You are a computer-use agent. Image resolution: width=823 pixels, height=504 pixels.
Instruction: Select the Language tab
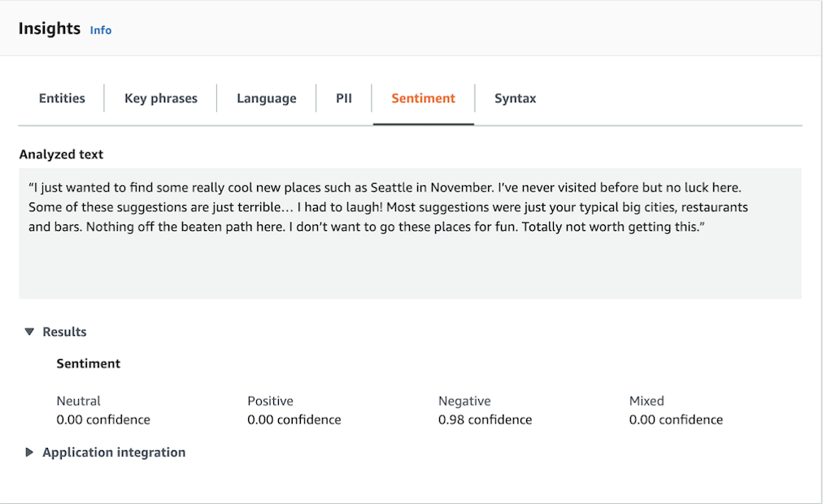point(266,98)
